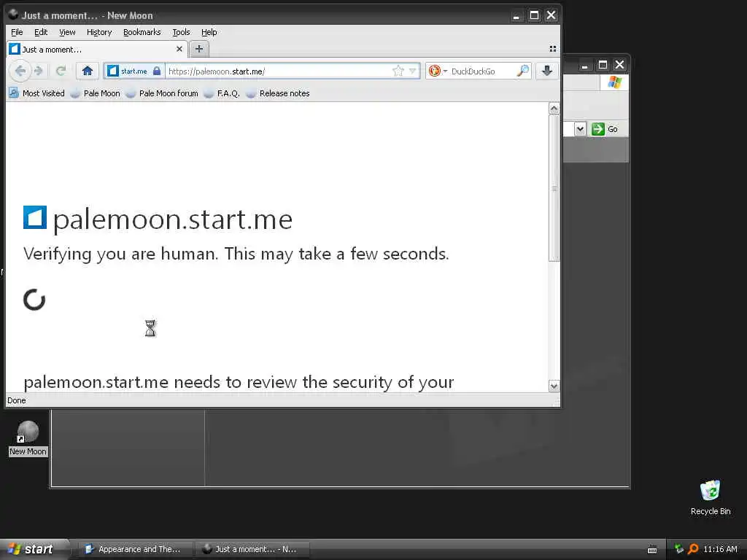Open the Help menu

point(209,32)
